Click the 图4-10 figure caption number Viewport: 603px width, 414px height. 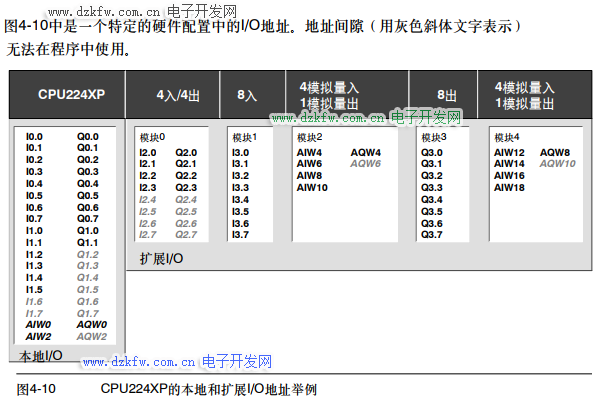click(37, 388)
